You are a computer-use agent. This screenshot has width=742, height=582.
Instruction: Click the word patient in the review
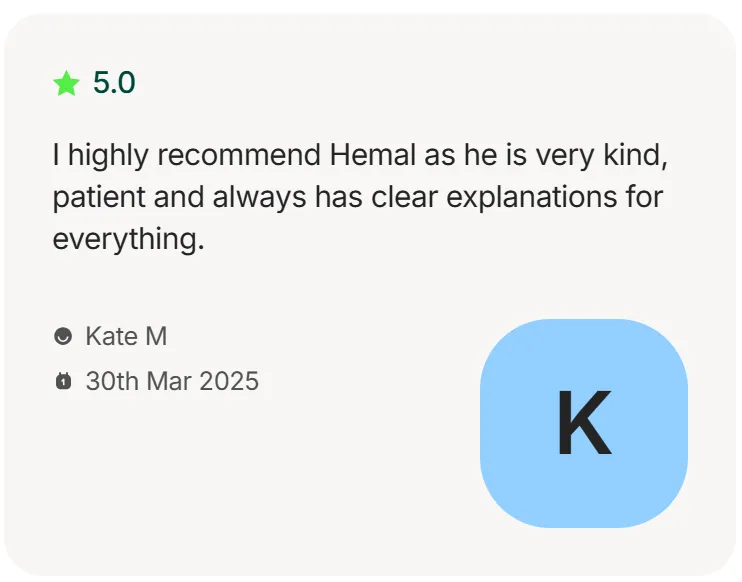[x=98, y=197]
